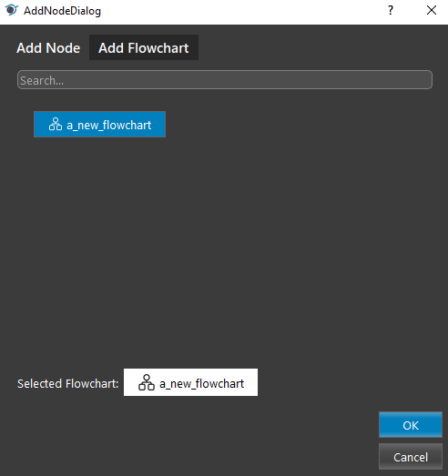Viewport: 448px width, 476px height.
Task: Open the help question mark button
Action: pos(391,11)
